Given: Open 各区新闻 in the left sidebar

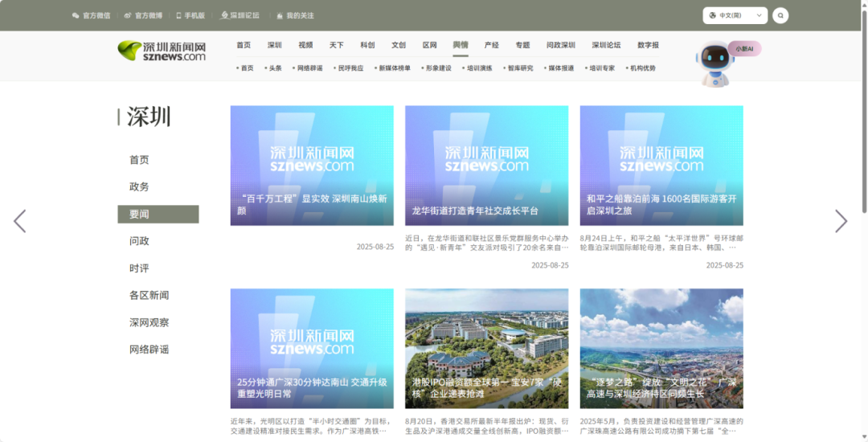Looking at the screenshot, I should click(149, 295).
